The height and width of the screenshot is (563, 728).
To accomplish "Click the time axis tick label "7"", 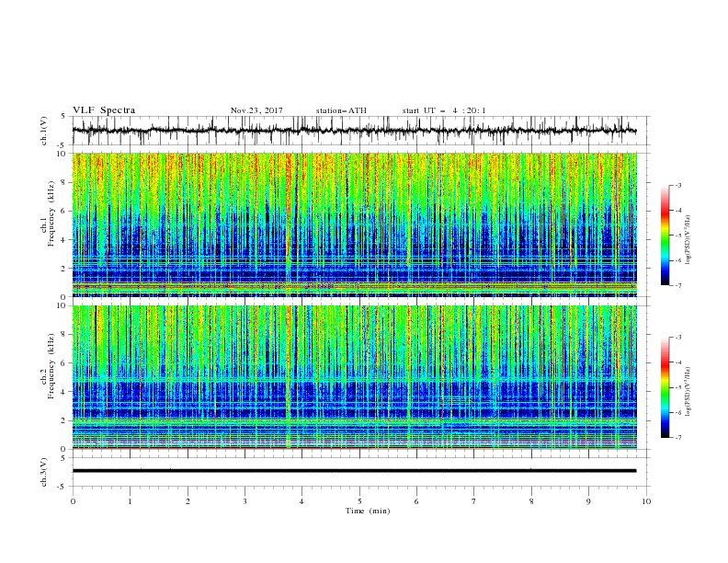I will [x=474, y=501].
